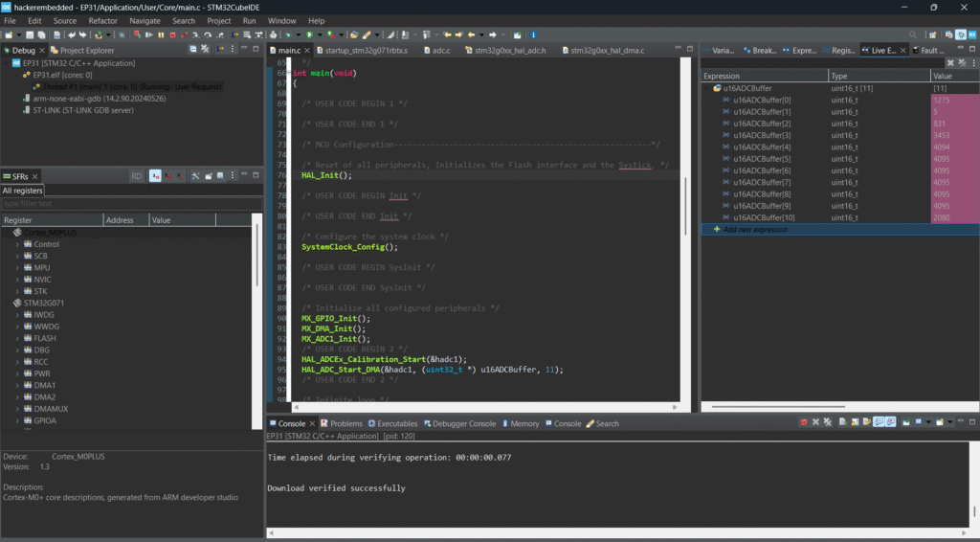Toggle hexadecimal number format in SFRs toolbar
980x542 pixels.
tap(155, 176)
